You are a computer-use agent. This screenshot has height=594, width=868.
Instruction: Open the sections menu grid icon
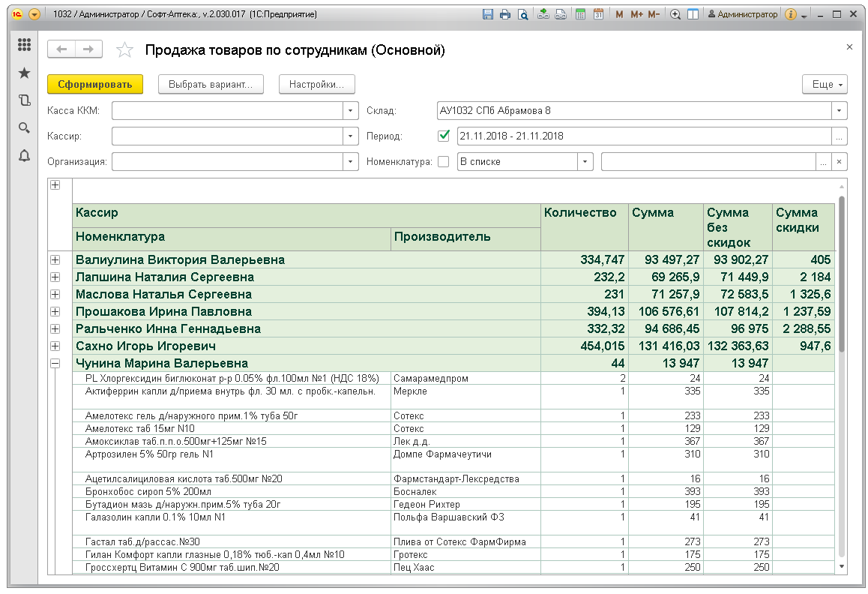point(24,45)
